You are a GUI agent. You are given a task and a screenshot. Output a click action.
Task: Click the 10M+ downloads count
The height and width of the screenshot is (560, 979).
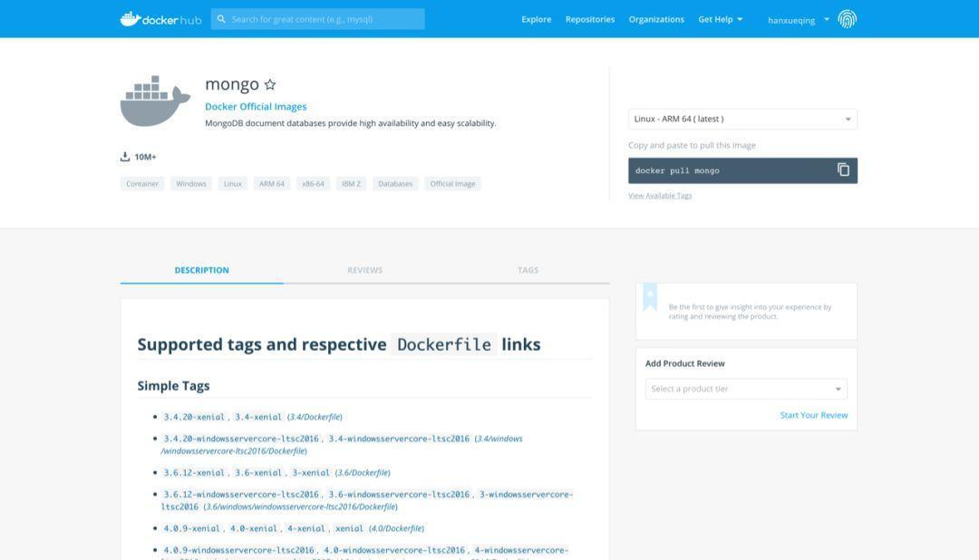145,157
